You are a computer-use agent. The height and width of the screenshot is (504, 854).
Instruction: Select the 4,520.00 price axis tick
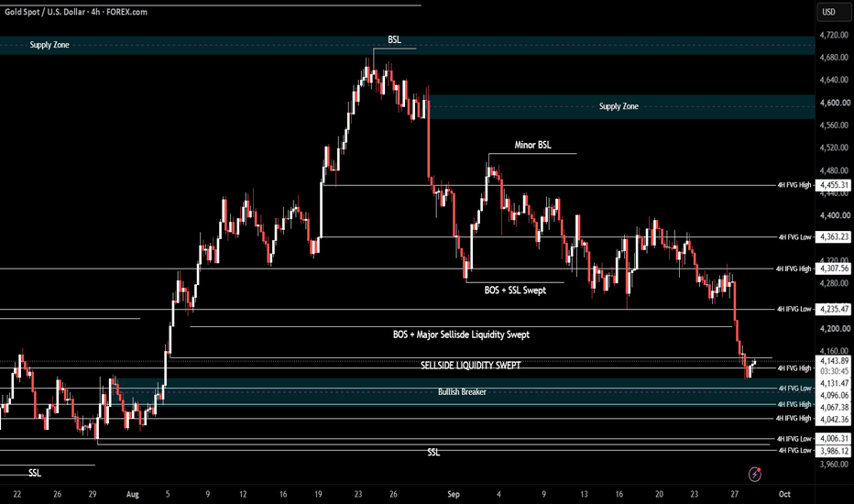pyautogui.click(x=834, y=148)
